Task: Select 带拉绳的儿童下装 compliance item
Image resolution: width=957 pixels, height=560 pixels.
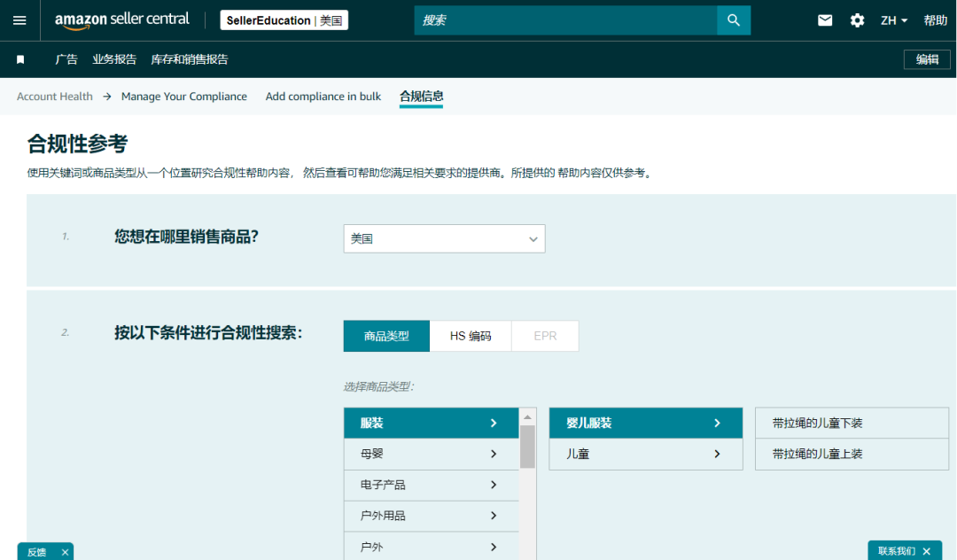Action: point(851,423)
